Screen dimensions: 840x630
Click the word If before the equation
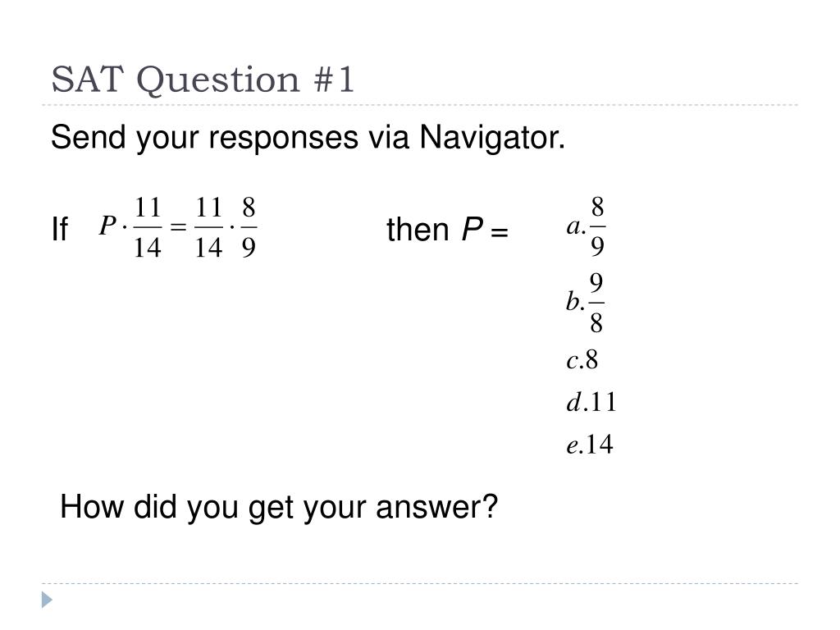tap(59, 230)
